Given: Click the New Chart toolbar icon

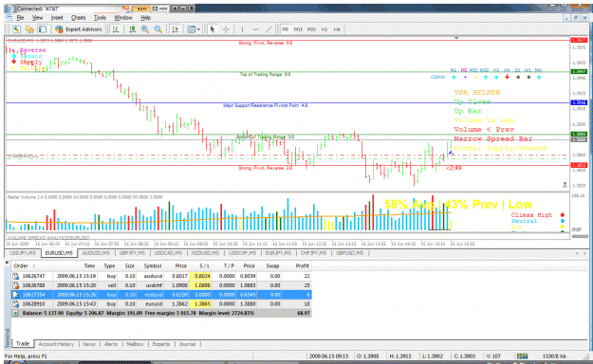Looking at the screenshot, I should (16, 29).
